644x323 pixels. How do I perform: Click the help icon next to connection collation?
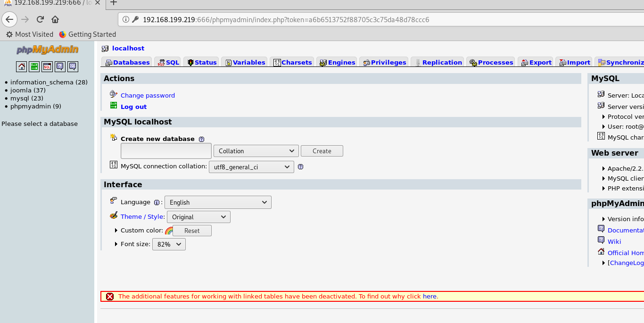point(301,166)
